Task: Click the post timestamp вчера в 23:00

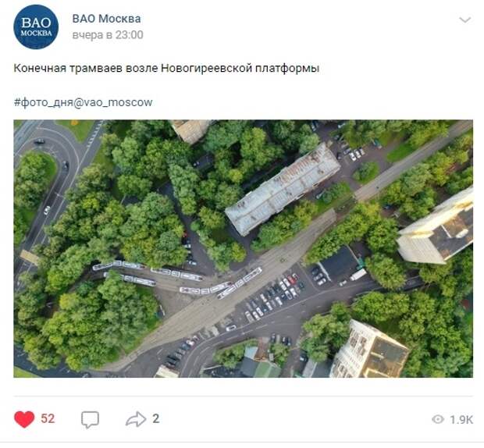Action: click(108, 35)
